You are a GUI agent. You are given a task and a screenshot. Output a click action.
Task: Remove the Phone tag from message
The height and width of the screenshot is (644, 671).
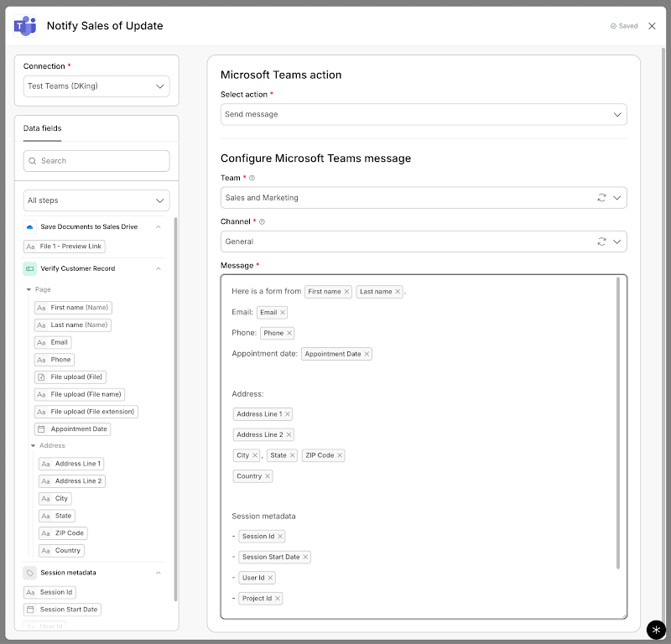(x=289, y=333)
